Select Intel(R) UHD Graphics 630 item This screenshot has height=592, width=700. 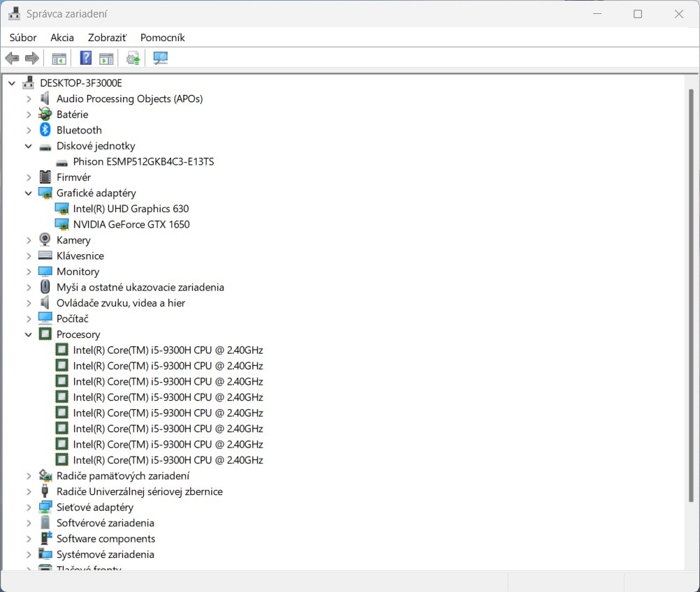pyautogui.click(x=131, y=209)
